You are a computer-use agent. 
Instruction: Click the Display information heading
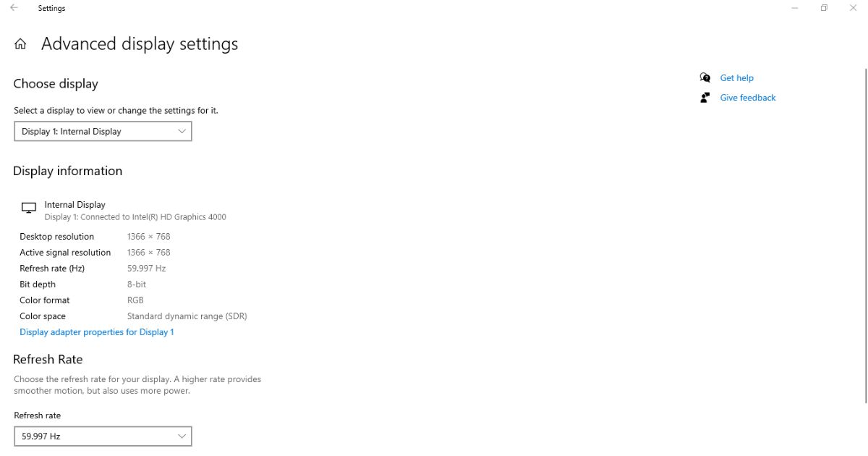click(67, 171)
